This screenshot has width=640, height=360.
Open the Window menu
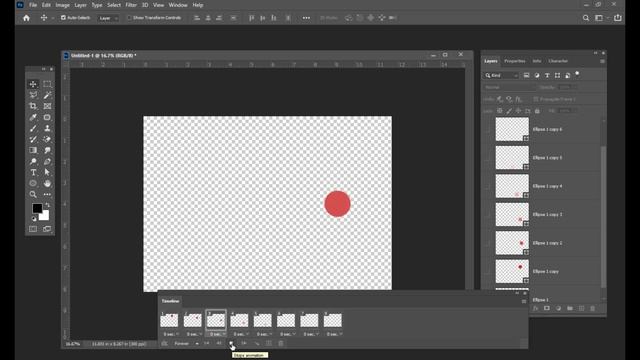[178, 5]
